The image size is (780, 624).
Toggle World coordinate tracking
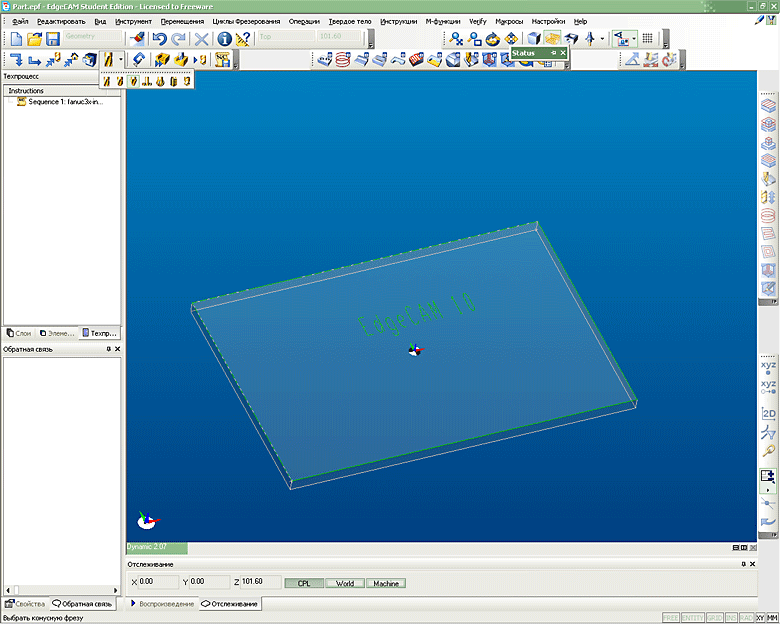coord(345,583)
